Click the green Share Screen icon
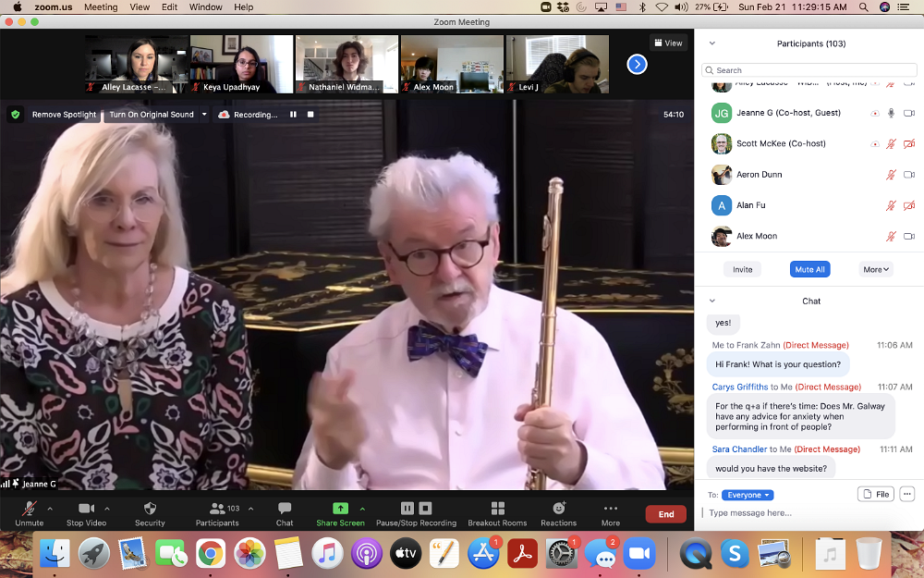Image resolution: width=924 pixels, height=578 pixels. pyautogui.click(x=340, y=508)
